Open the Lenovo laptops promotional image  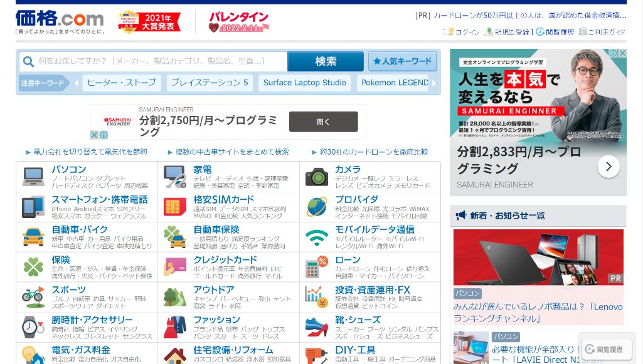point(538,257)
